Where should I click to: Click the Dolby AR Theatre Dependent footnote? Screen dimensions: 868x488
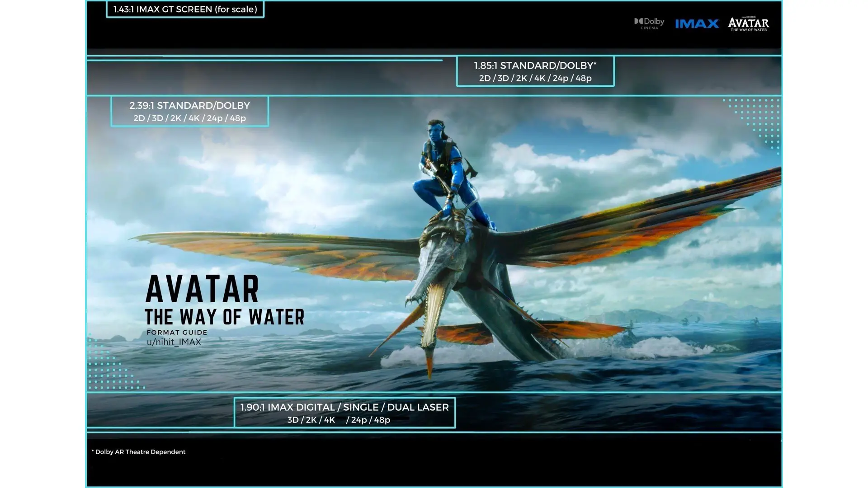138,452
